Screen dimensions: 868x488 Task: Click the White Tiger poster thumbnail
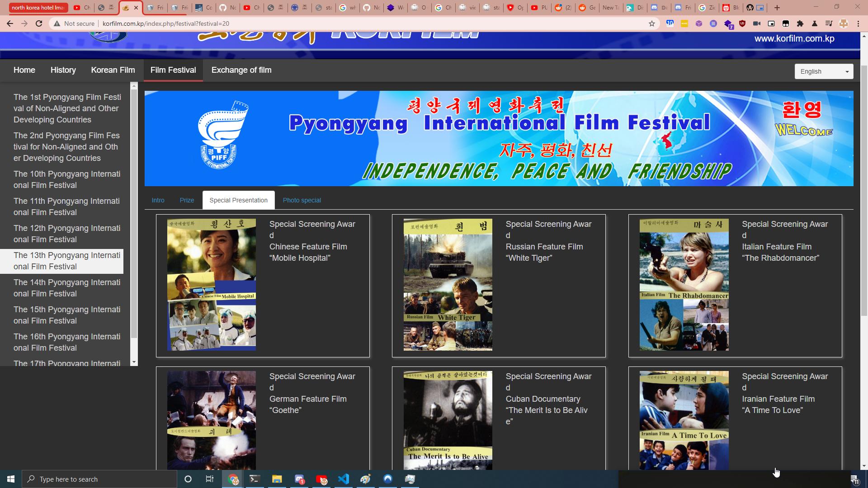(448, 285)
